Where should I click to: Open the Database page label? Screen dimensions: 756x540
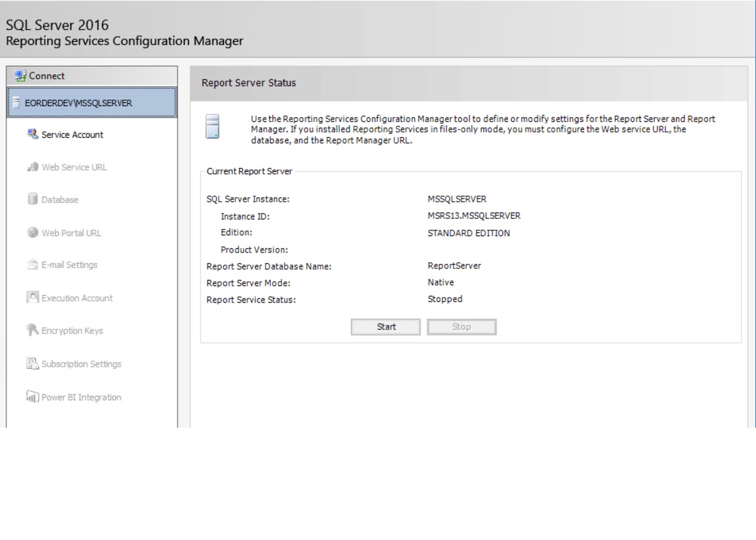pyautogui.click(x=60, y=199)
